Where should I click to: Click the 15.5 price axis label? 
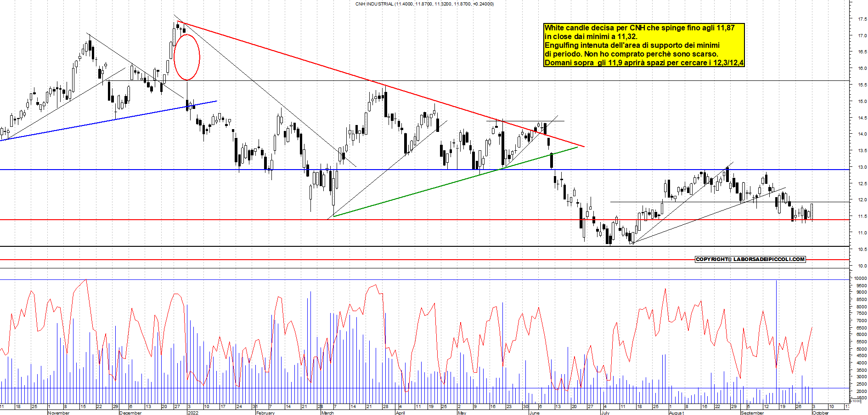click(x=862, y=85)
